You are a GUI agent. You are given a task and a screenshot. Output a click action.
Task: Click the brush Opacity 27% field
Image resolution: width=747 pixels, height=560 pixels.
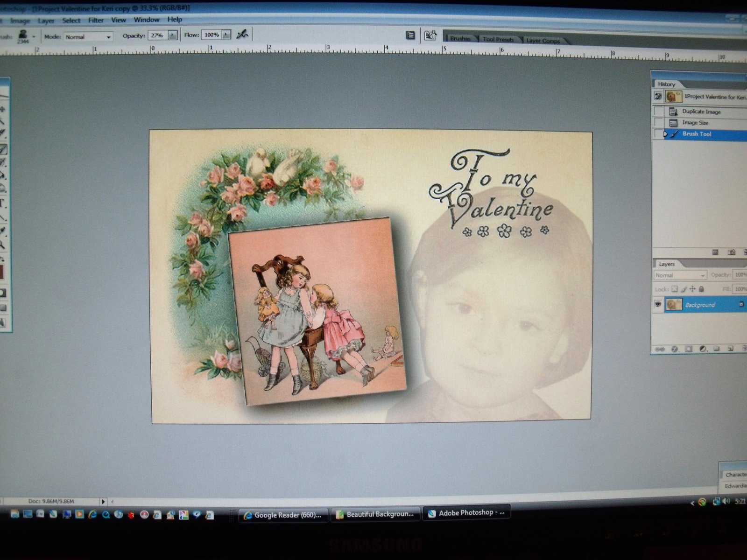tap(157, 35)
